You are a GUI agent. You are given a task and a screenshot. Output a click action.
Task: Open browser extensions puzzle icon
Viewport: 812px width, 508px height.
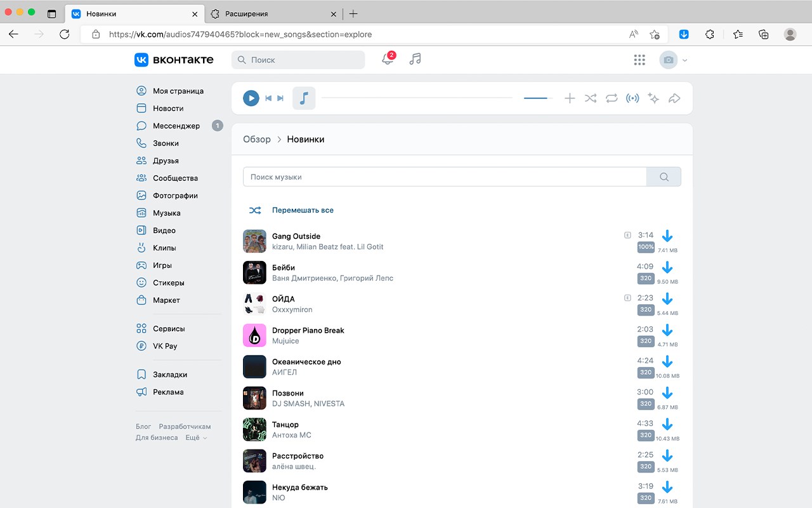[710, 34]
